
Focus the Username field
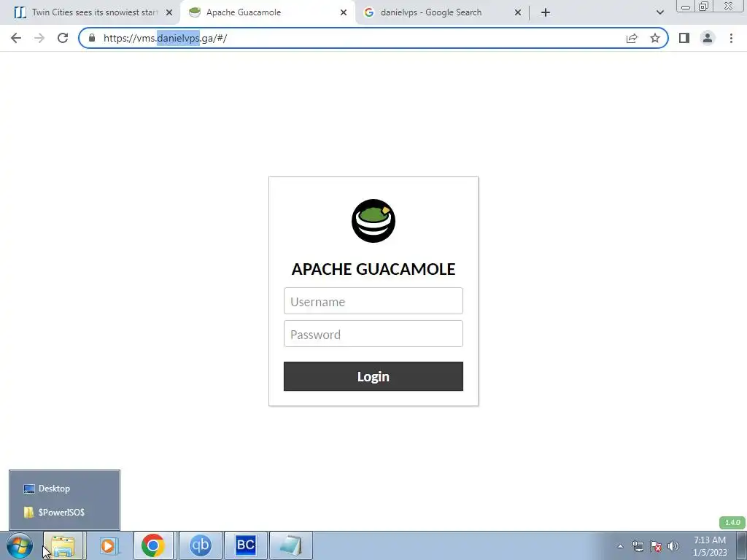coord(373,301)
